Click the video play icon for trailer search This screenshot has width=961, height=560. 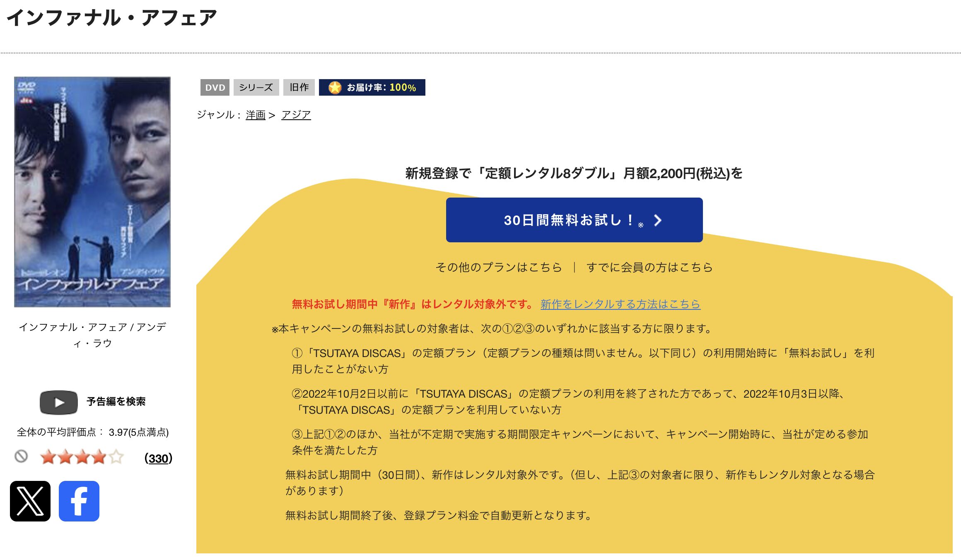click(59, 402)
